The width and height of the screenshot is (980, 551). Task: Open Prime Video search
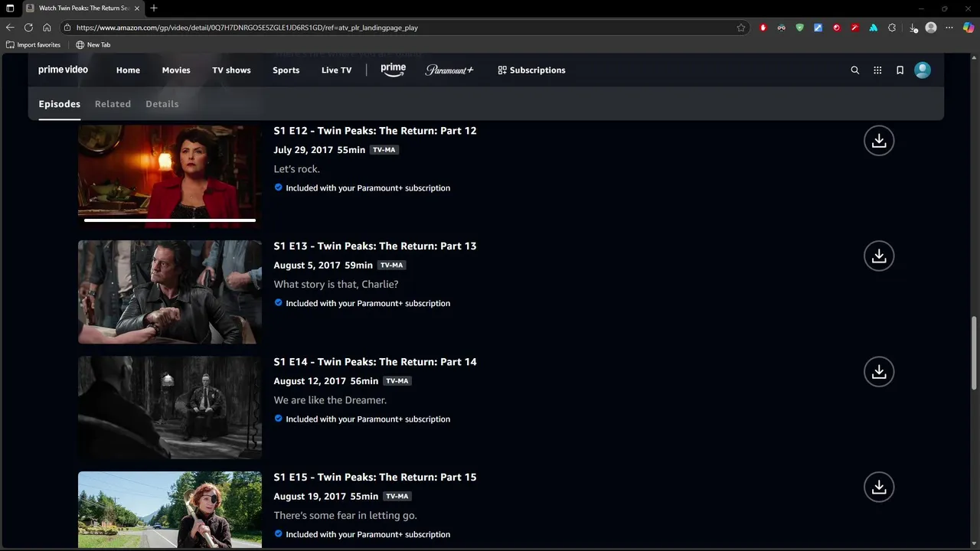855,70
